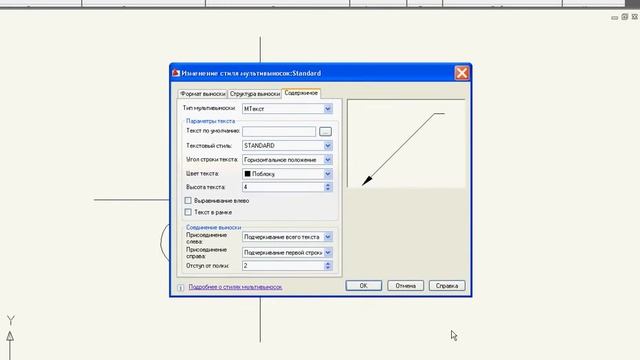Confirm the dialog with OK

click(x=364, y=286)
